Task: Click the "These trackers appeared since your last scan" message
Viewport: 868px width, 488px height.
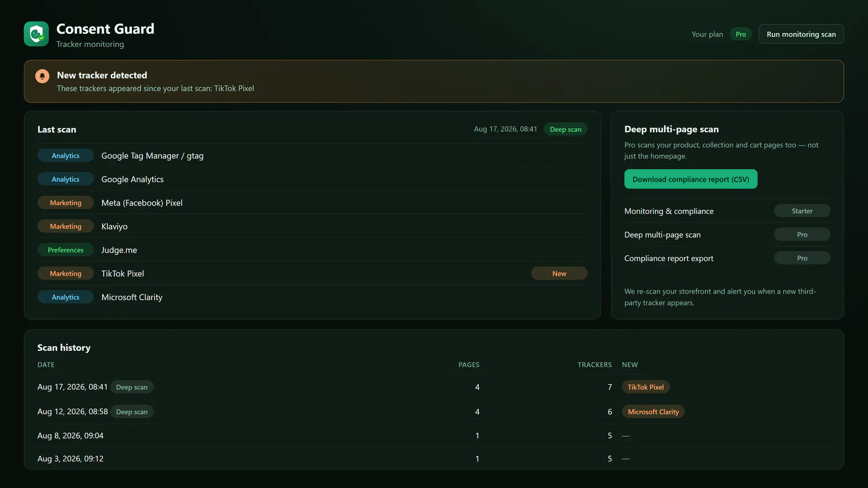Action: point(155,88)
